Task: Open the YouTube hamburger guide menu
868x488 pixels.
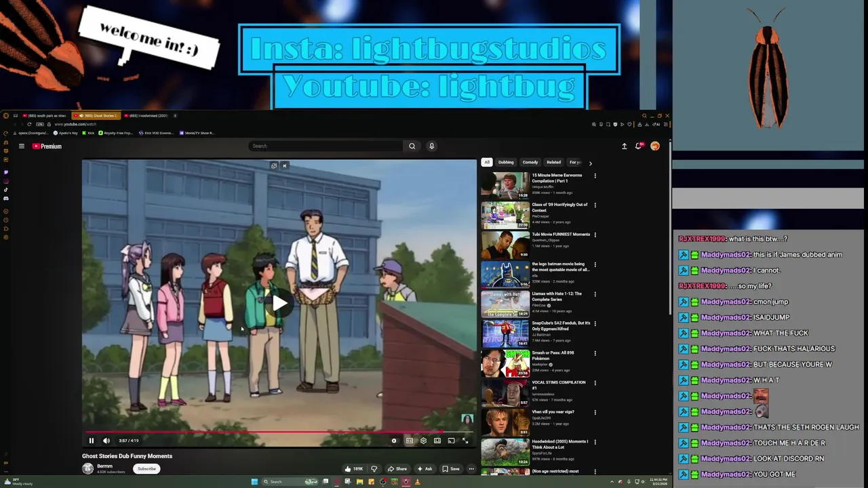Action: (x=22, y=146)
